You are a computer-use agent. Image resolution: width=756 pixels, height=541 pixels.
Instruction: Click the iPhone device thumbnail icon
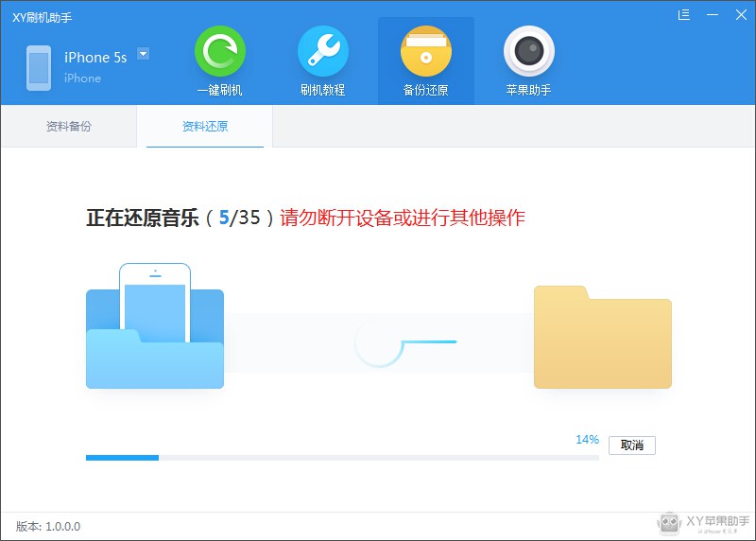[x=39, y=68]
